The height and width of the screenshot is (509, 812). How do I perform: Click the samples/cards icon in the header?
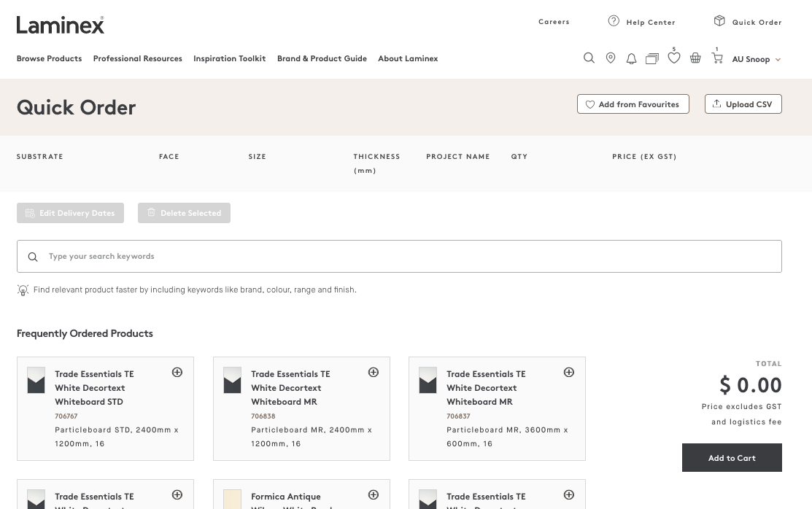652,58
